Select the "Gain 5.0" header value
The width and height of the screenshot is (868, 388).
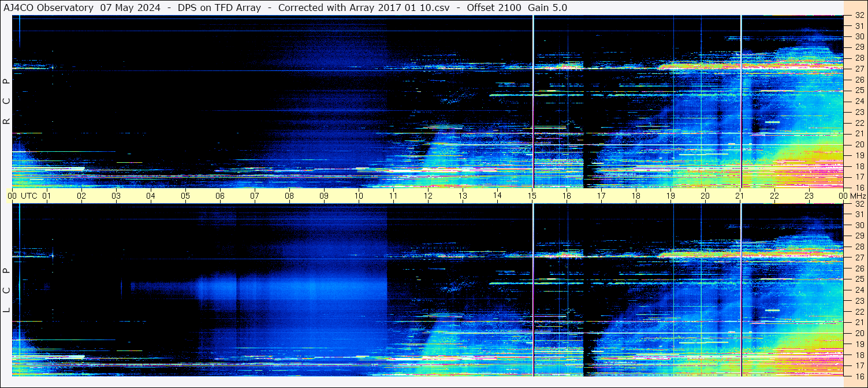(547, 8)
